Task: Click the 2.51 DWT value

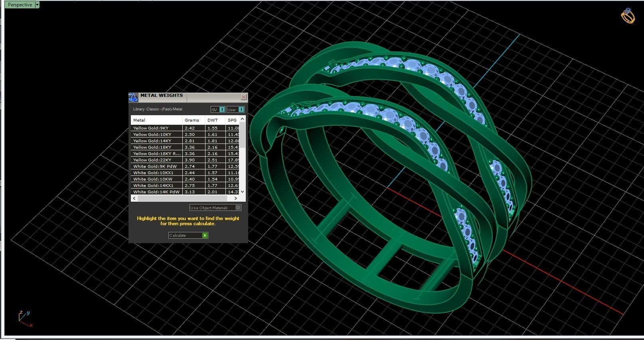Action: pyautogui.click(x=212, y=160)
